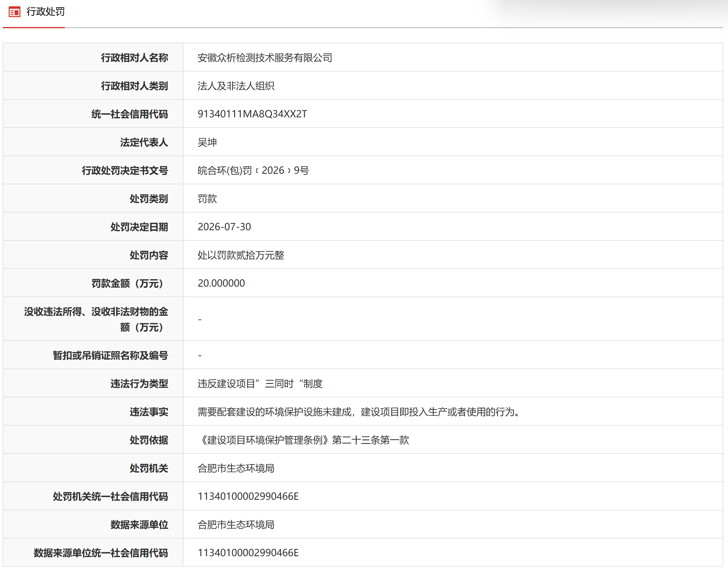Click the label 行政处罚决定书文号

[x=125, y=170]
